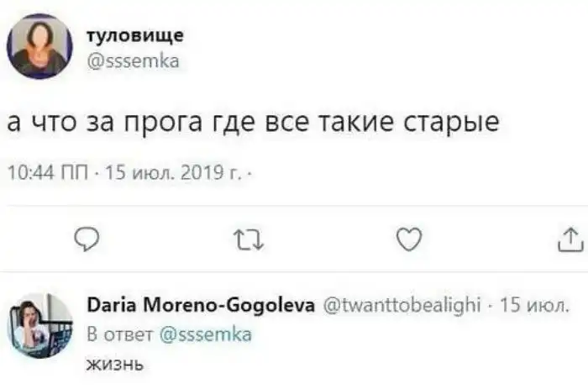Open the reply text жизнь
This screenshot has height=389, width=588.
(x=116, y=364)
